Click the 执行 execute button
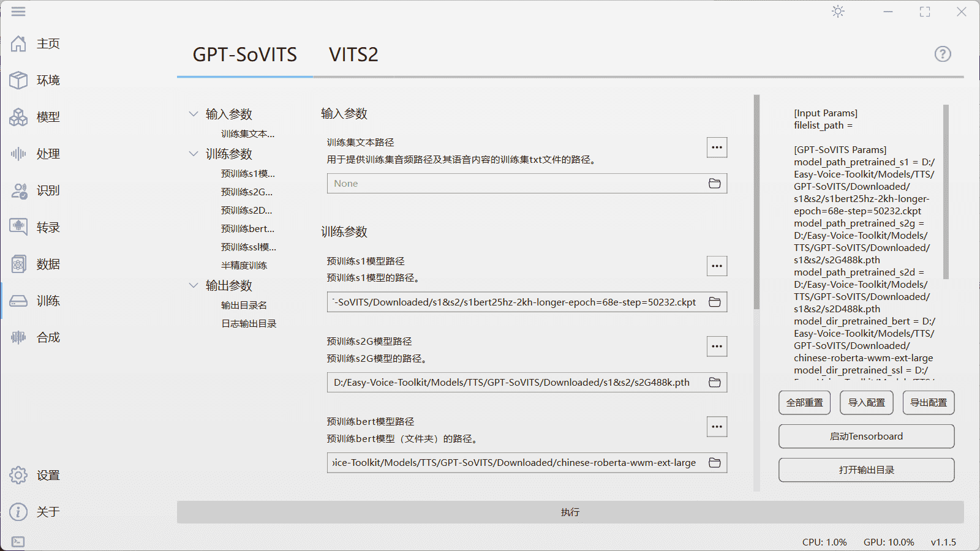 [x=570, y=512]
